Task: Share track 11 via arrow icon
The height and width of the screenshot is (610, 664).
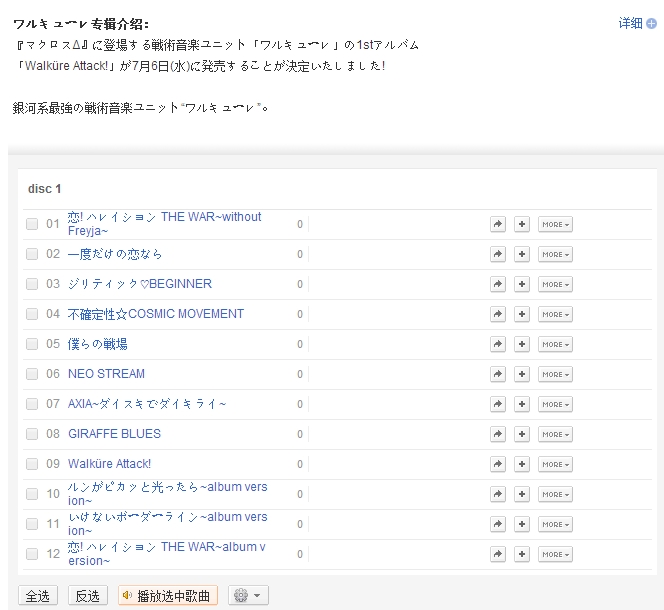Action: pos(498,524)
